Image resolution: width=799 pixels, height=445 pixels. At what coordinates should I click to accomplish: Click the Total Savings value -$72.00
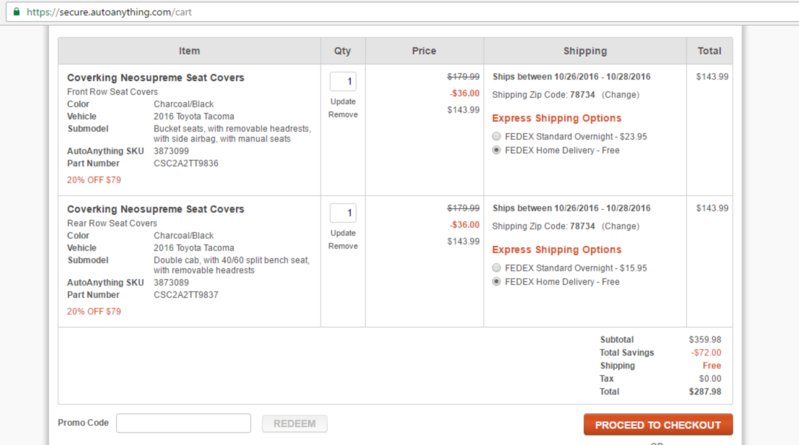706,353
